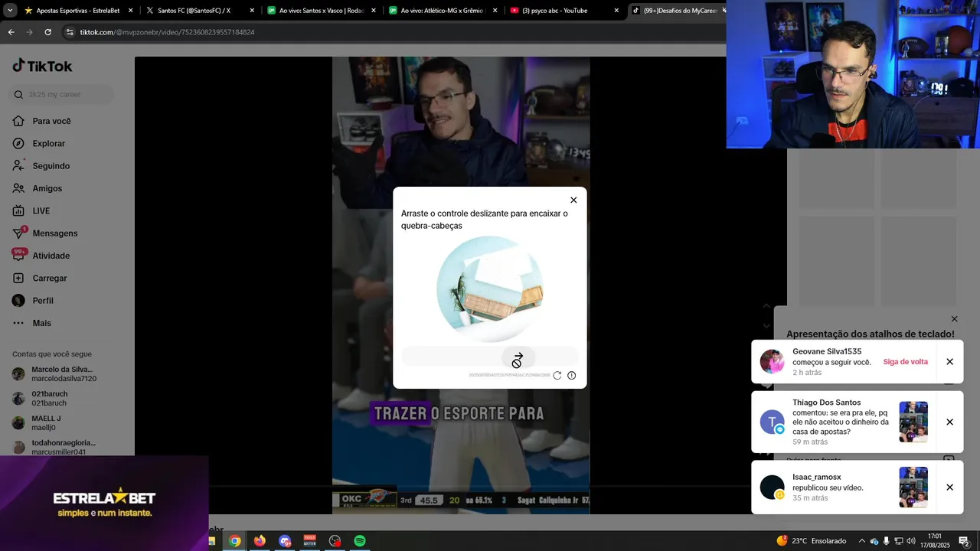Screen dimensions: 980x551
Task: Open Spotify from the taskbar
Action: coord(360,541)
